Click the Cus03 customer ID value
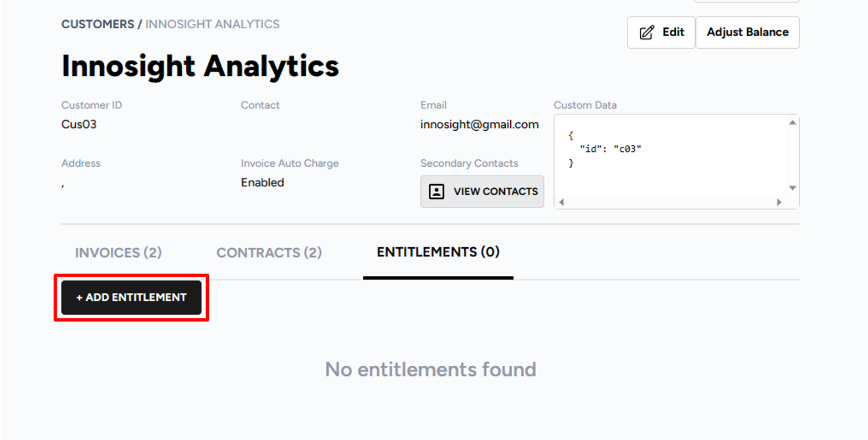 click(x=79, y=124)
